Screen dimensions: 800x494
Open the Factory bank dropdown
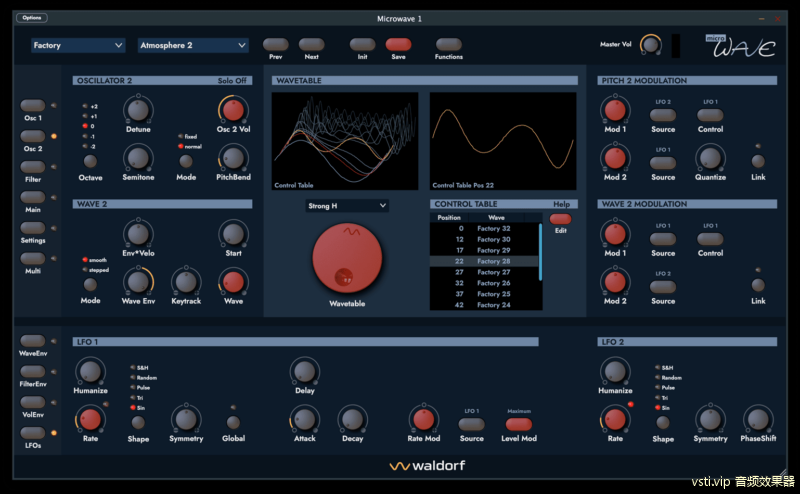(x=78, y=45)
